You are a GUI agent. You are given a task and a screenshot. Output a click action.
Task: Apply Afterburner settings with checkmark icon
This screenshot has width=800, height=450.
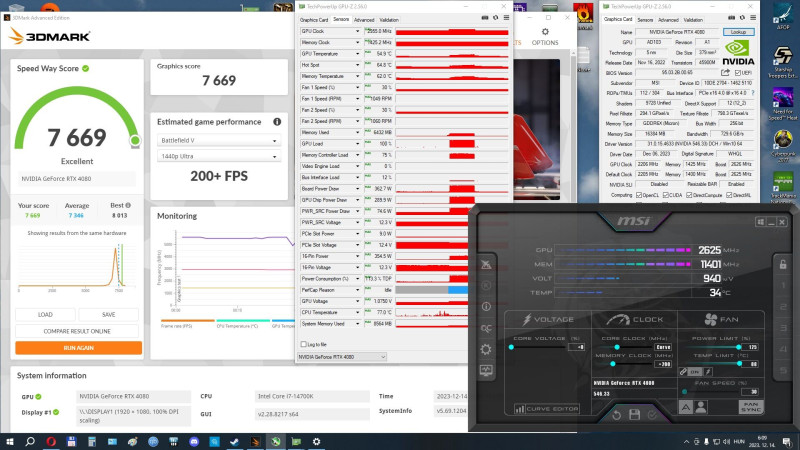click(x=652, y=415)
